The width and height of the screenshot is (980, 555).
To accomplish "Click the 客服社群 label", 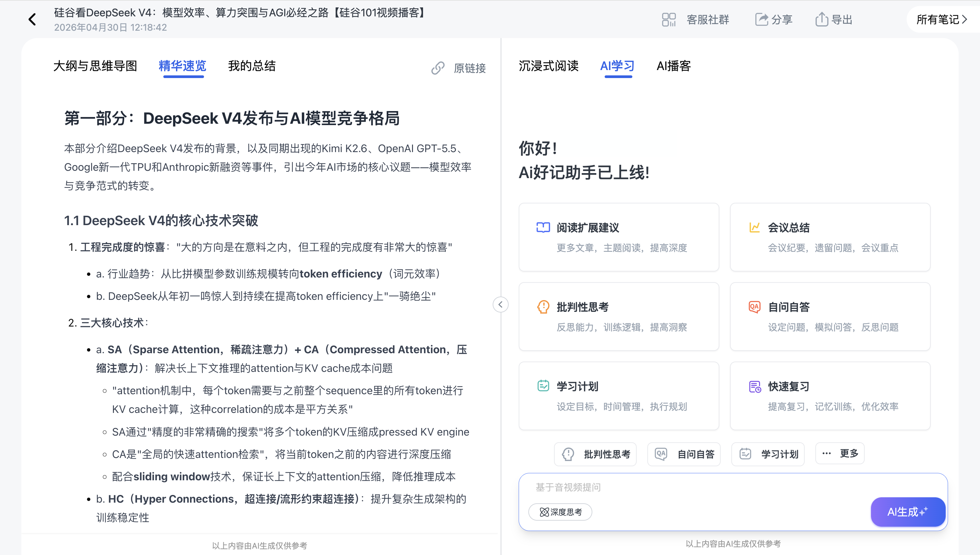I will (x=708, y=19).
